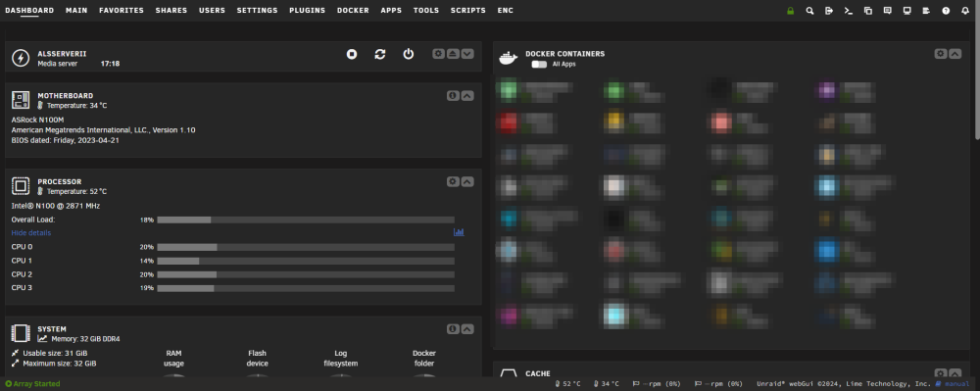Click the monitor info icon in top bar
980x391 pixels.
(906, 11)
